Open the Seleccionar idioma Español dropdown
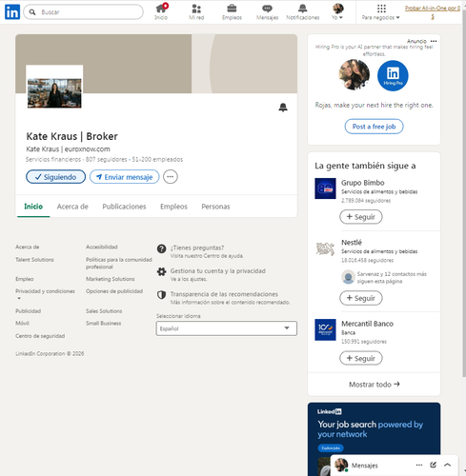 227,328
